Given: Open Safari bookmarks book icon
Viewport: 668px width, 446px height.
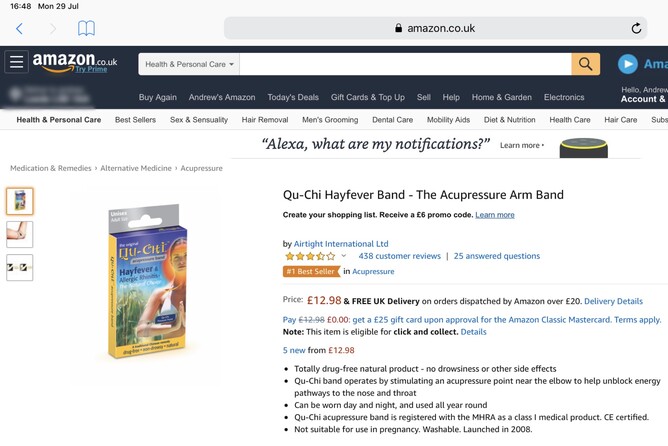Looking at the screenshot, I should coord(86,29).
